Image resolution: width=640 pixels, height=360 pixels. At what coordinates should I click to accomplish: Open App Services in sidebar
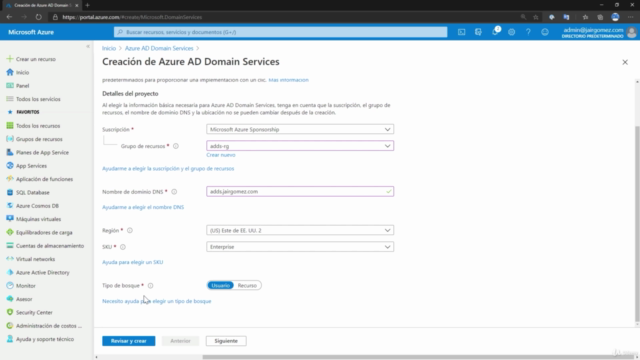coord(31,166)
